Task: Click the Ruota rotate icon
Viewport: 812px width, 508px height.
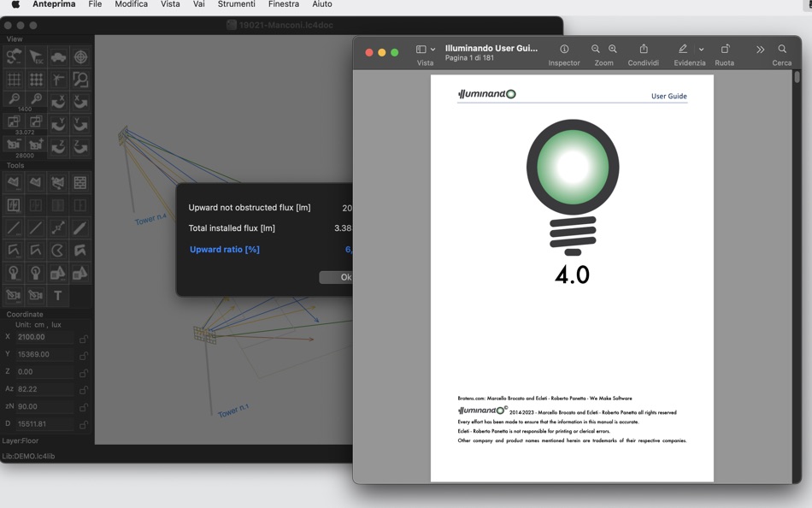Action: point(725,49)
